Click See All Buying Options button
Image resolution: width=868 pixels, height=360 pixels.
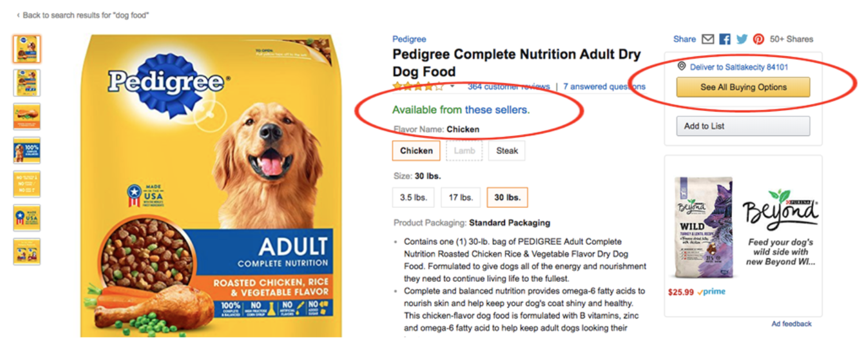[743, 87]
